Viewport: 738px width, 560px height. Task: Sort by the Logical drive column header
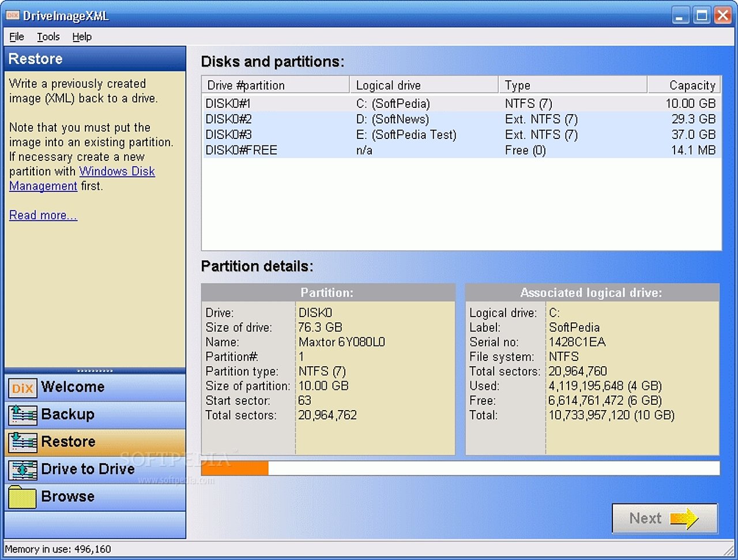424,85
